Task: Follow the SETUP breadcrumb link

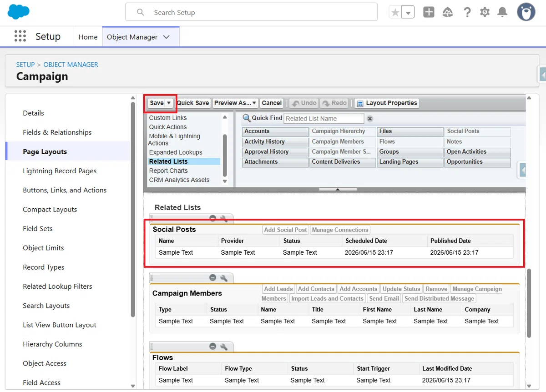Action: 25,65
